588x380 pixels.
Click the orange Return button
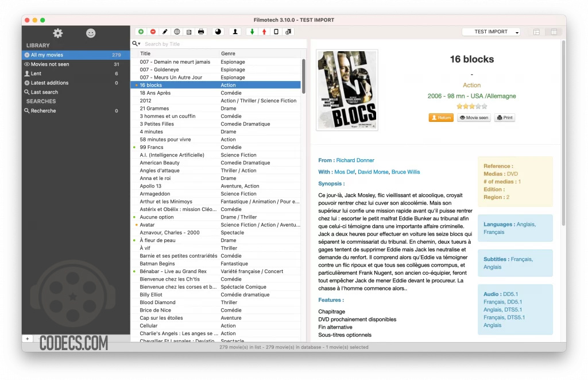coord(441,117)
